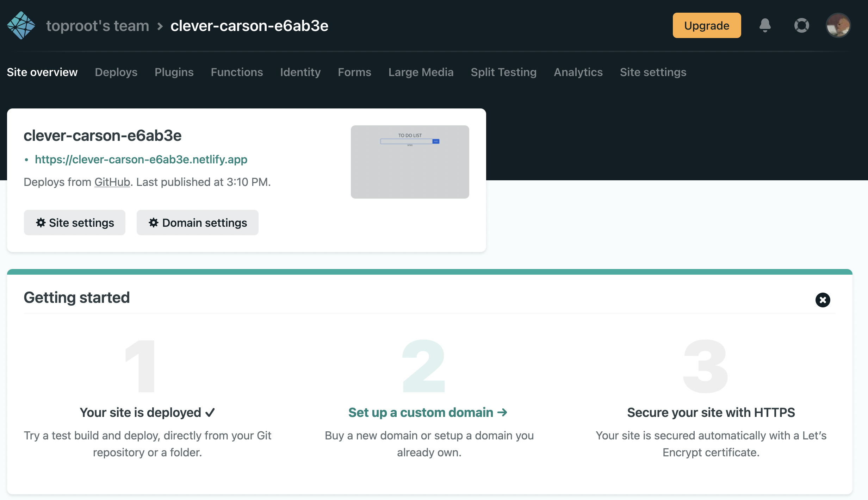
Task: Switch to Split Testing tab
Action: 503,72
